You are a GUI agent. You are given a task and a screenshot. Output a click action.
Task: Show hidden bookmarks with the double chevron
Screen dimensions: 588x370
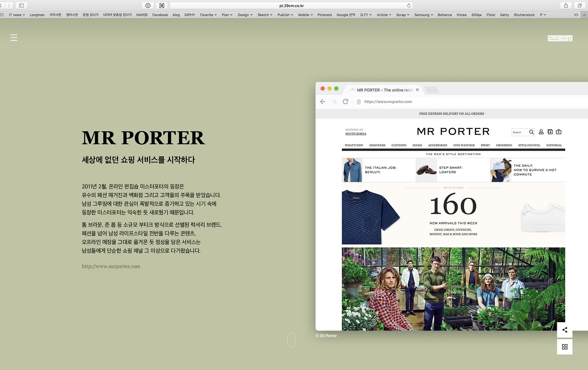[x=576, y=15]
